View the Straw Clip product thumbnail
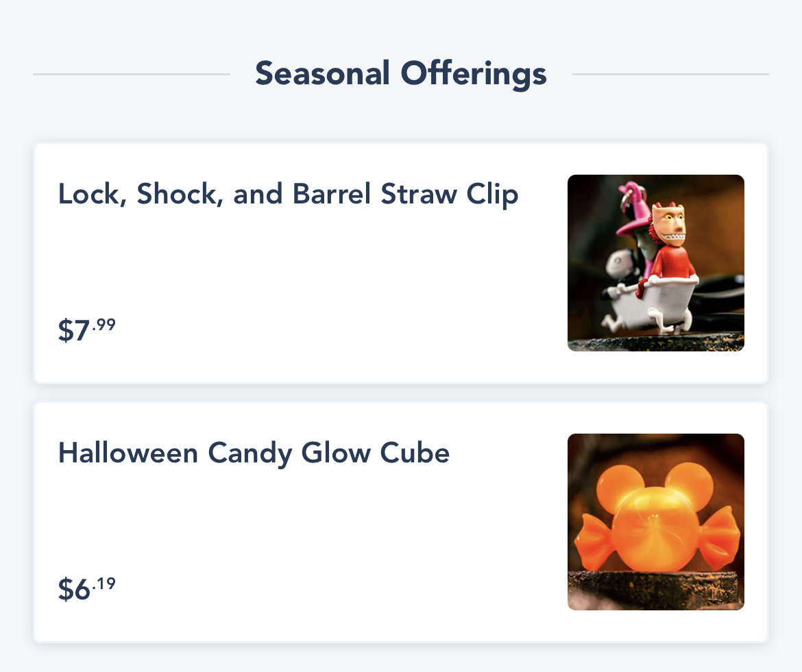 coord(655,263)
